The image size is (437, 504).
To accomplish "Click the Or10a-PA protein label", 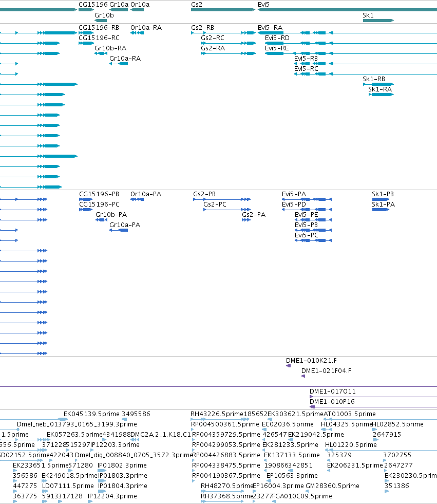I will point(146,194).
